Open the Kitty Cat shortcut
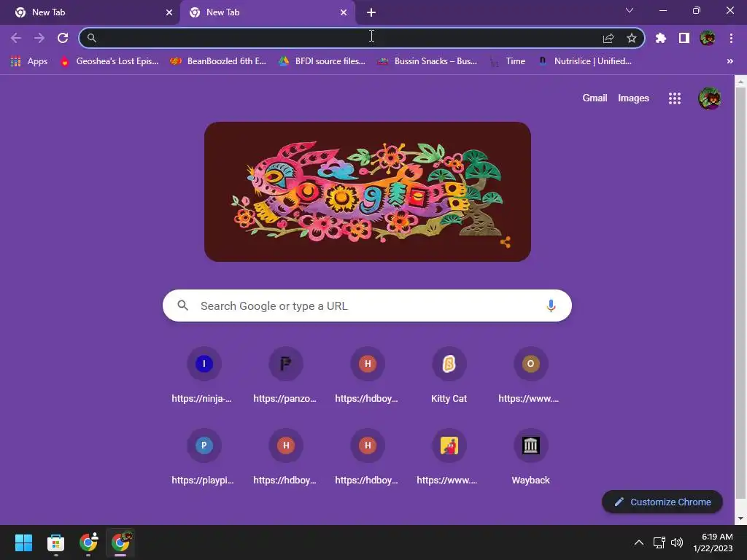This screenshot has width=747, height=560. point(449,376)
